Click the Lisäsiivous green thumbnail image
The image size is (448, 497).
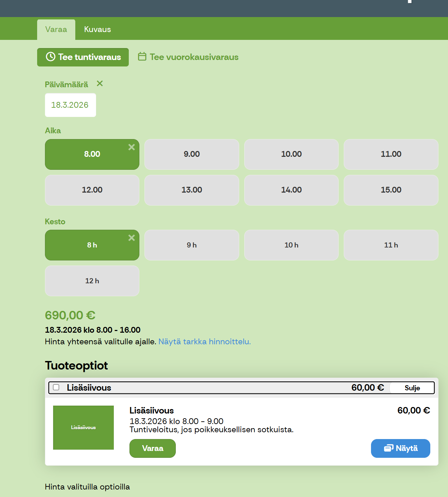tap(83, 427)
